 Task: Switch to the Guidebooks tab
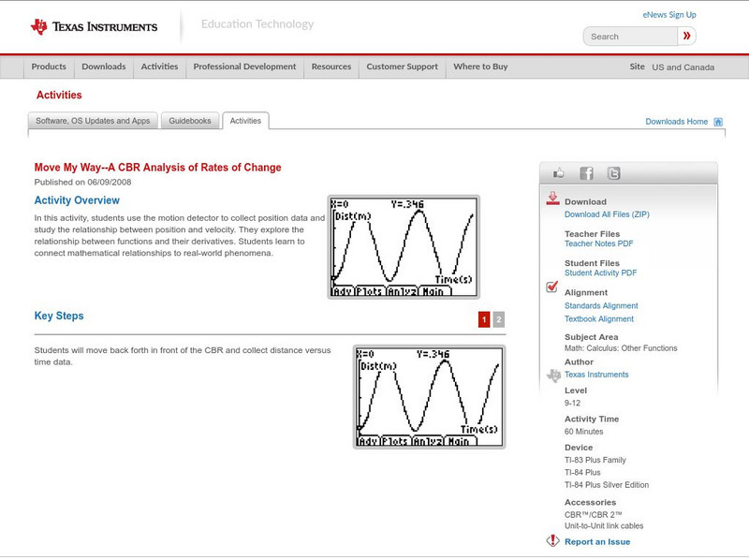[x=189, y=120]
